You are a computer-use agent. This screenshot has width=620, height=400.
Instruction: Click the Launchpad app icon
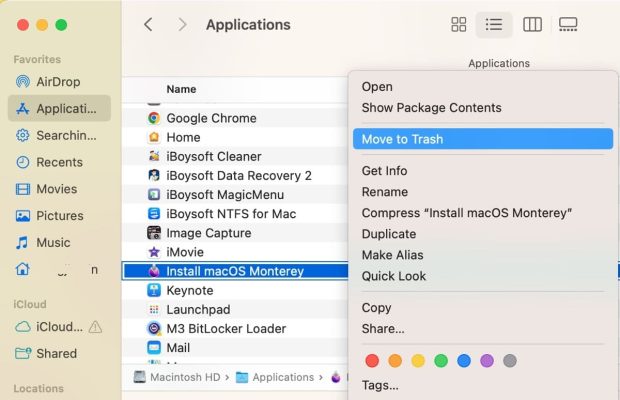(154, 309)
